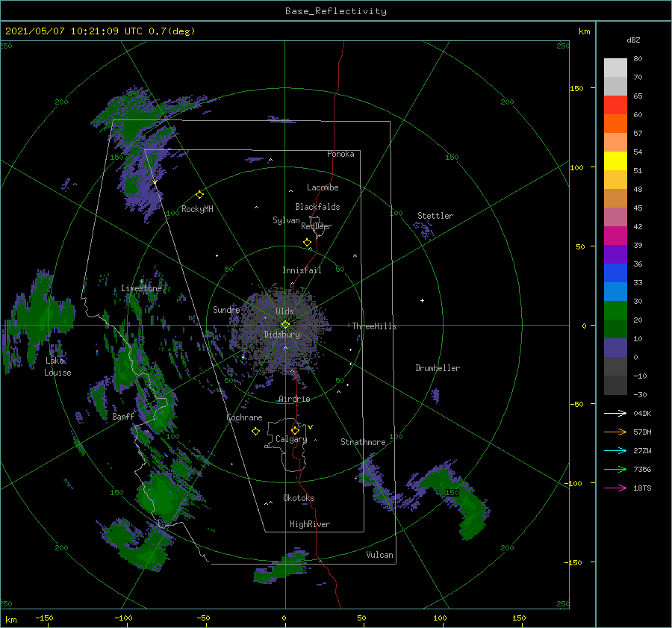Select the yellow diamond marker below RedDeer
Viewport: 672px width, 628px height.
point(307,242)
